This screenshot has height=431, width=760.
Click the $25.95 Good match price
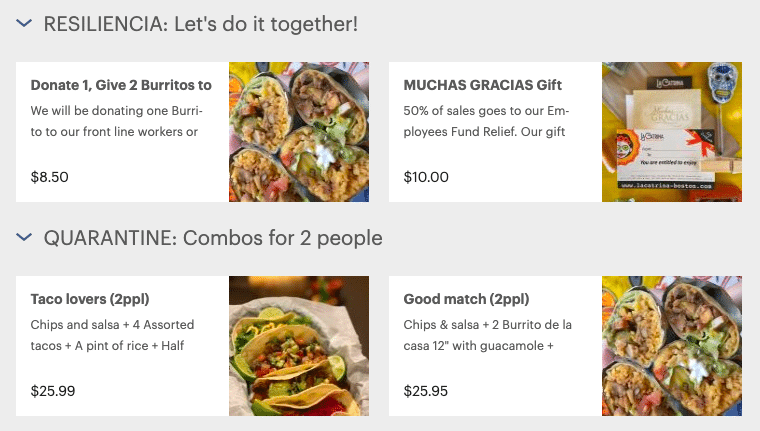pos(426,391)
